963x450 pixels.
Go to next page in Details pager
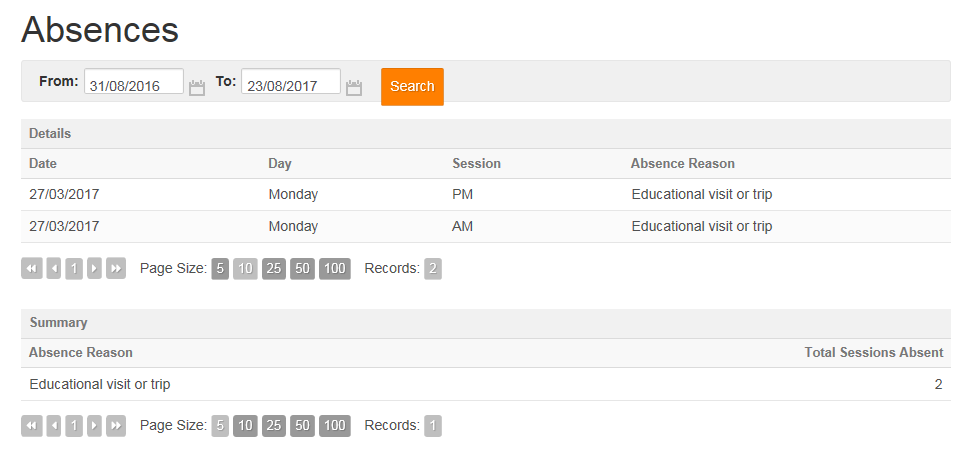coord(94,268)
